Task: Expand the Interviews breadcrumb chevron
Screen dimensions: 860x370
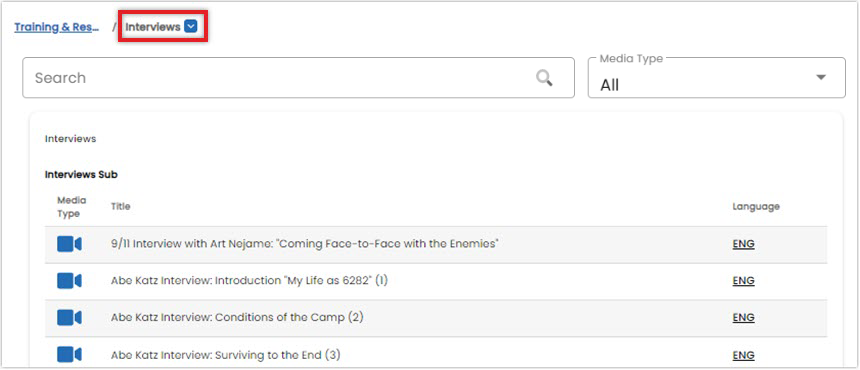Action: tap(190, 26)
